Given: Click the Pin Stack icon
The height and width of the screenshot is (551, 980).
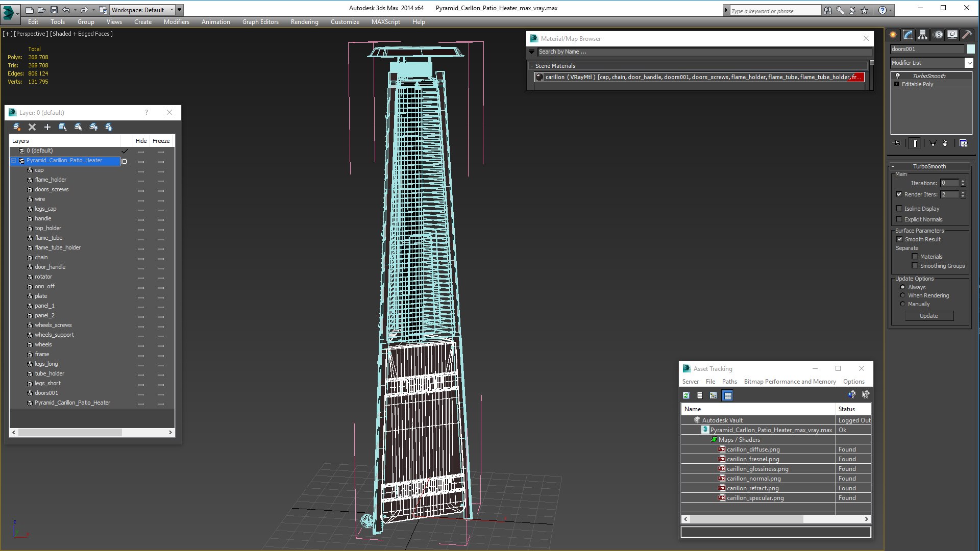Looking at the screenshot, I should 897,143.
